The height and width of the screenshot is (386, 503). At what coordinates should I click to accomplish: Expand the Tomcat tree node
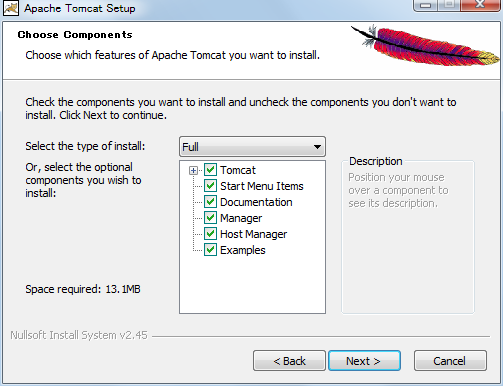(x=193, y=171)
